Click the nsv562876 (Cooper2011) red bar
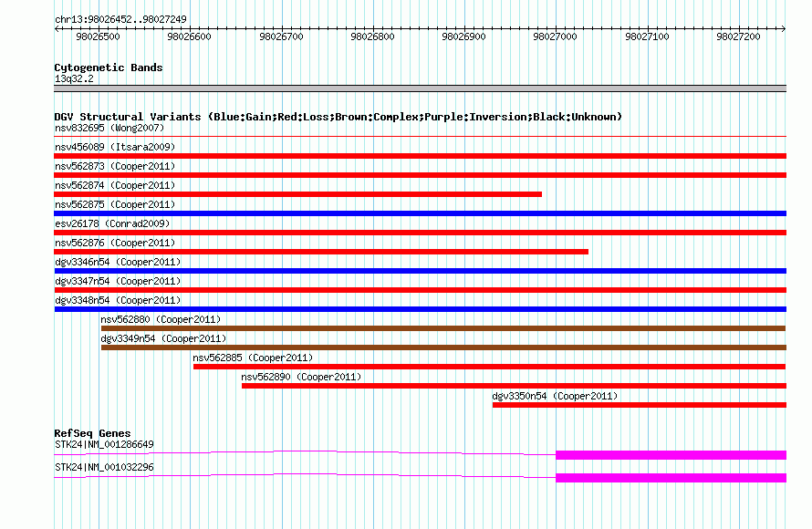812x529 pixels. [x=321, y=252]
